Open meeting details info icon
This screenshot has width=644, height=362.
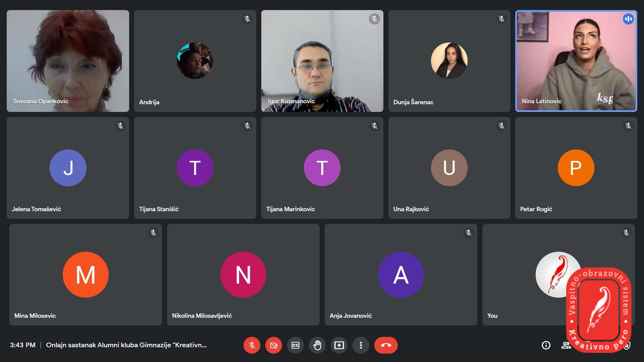[x=546, y=345]
